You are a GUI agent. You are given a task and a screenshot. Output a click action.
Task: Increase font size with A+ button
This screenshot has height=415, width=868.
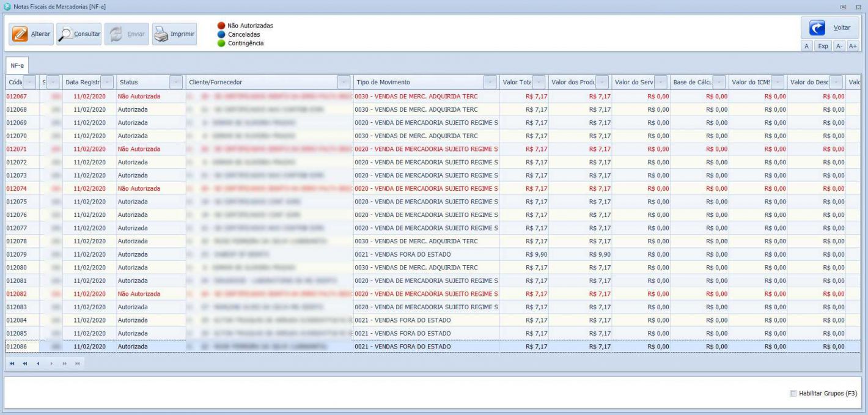[853, 46]
